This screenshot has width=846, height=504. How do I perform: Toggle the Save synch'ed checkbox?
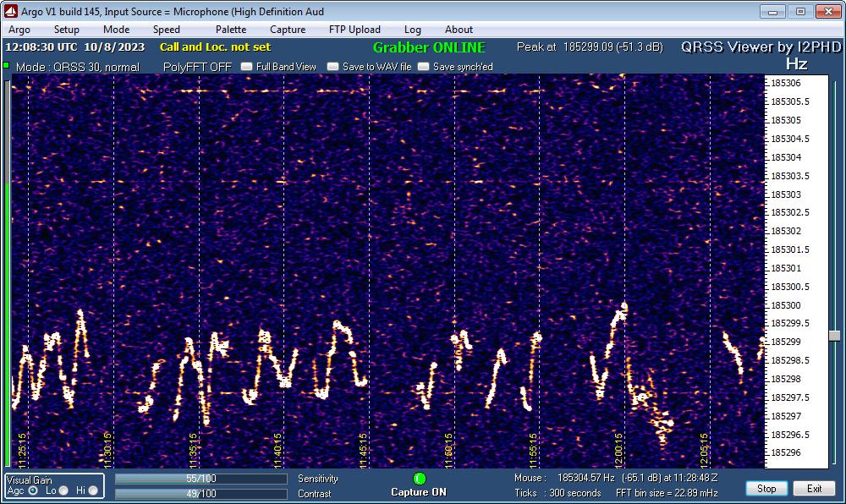(x=424, y=66)
